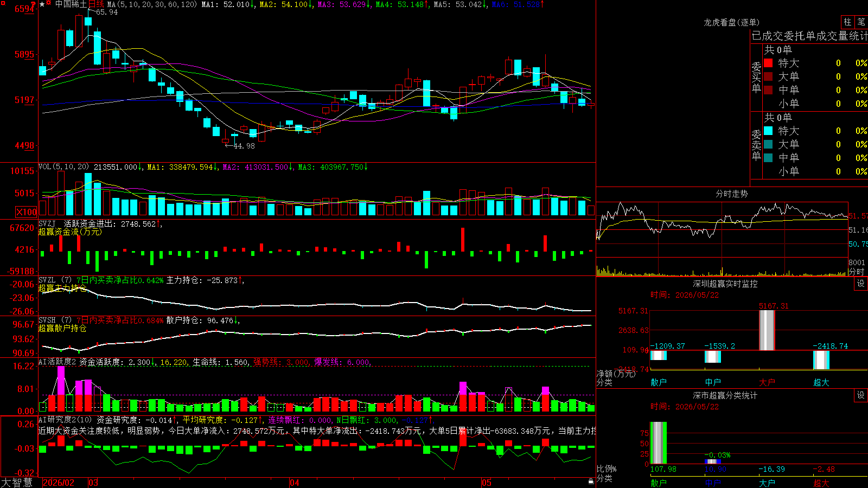Viewport: 868px width, 488px height.
Task: Click the red 特大 buy order swatch
Action: (768, 63)
